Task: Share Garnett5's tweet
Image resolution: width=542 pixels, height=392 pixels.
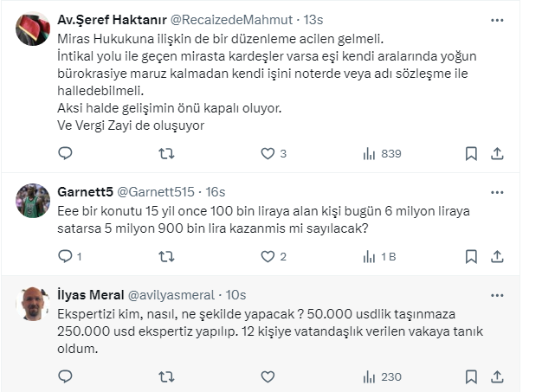Action: pyautogui.click(x=498, y=256)
